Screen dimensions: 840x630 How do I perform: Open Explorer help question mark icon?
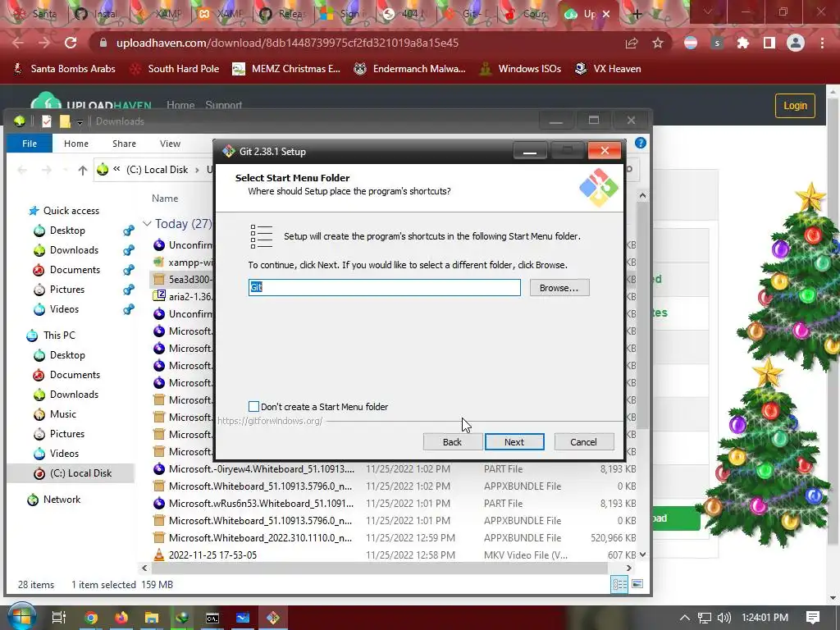pos(640,143)
